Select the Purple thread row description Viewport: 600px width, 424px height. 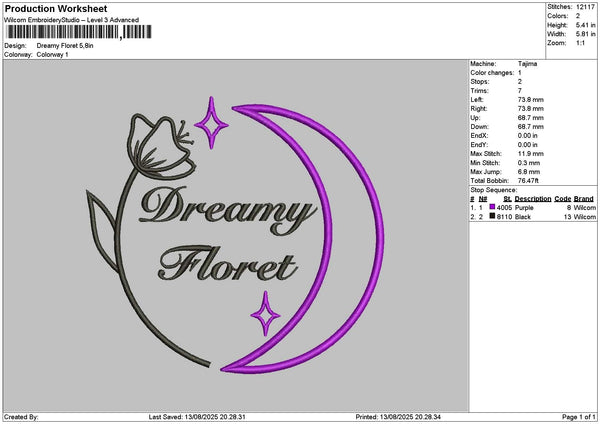524,207
